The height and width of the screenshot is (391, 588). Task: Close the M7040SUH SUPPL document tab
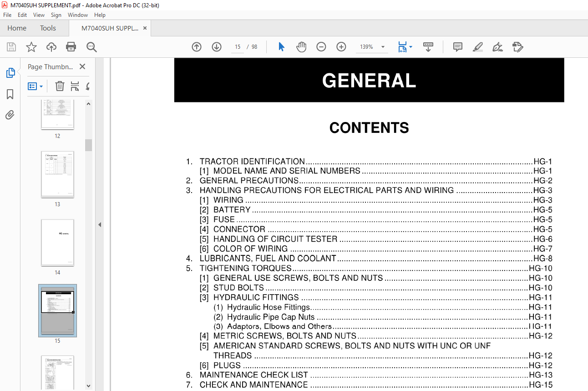[145, 28]
